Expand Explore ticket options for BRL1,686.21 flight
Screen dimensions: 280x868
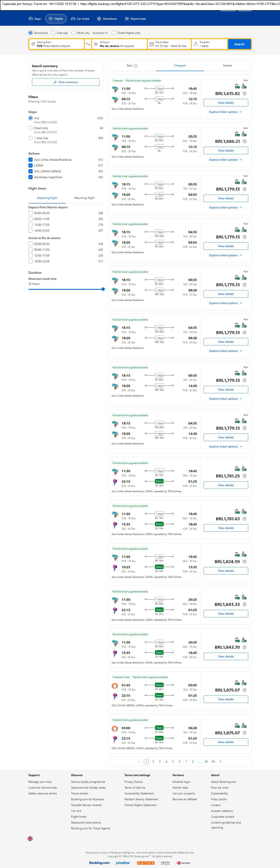(x=225, y=160)
